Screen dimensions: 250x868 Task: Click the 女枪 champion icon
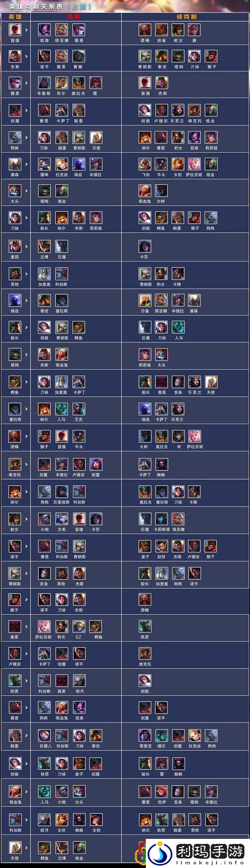click(96, 819)
